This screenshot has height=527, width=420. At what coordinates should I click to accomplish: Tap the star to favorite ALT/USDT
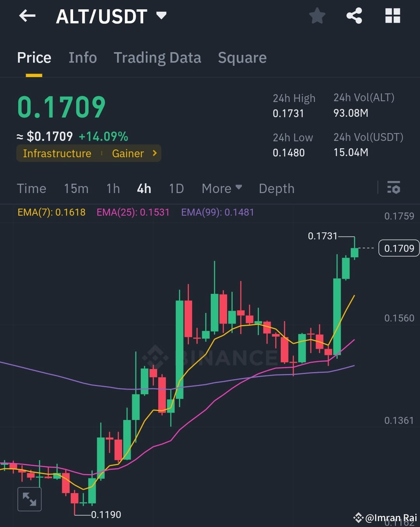tap(317, 16)
